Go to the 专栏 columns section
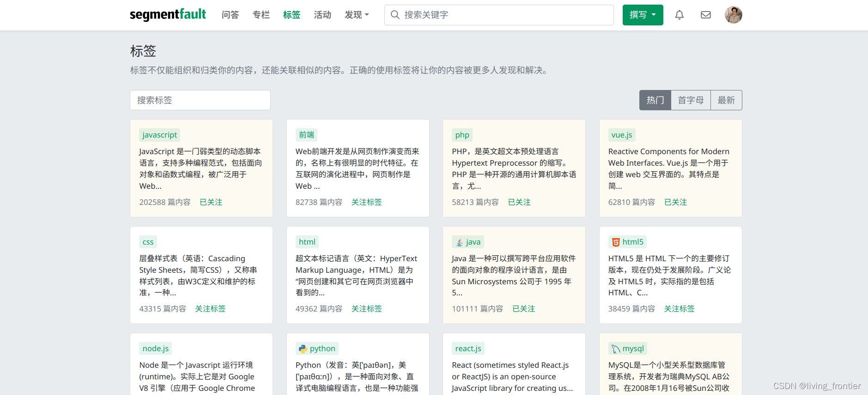Viewport: 868px width, 395px height. [261, 15]
